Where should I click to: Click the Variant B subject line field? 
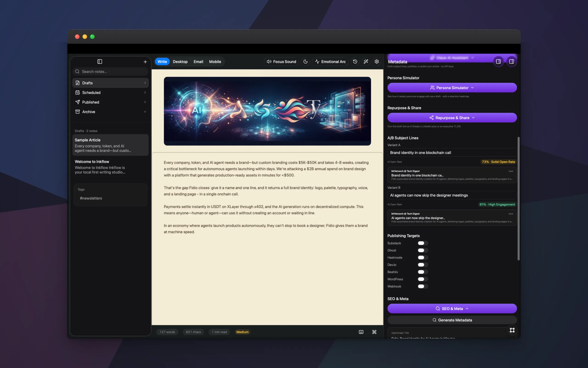[452, 195]
